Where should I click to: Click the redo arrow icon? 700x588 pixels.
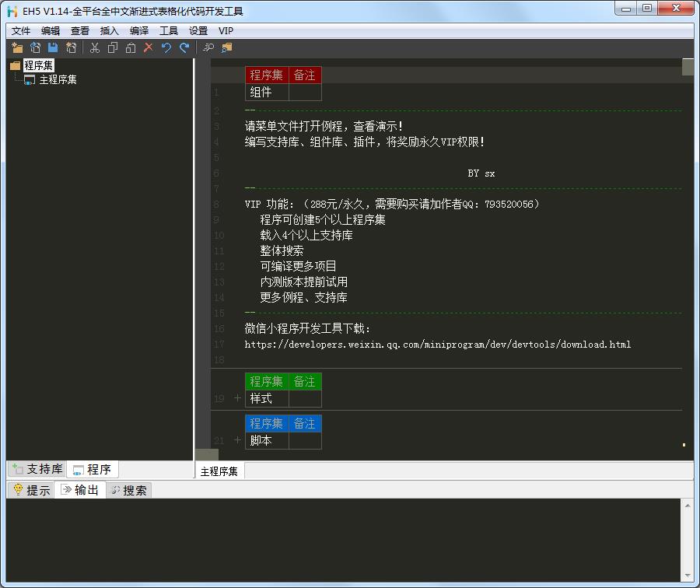[184, 48]
